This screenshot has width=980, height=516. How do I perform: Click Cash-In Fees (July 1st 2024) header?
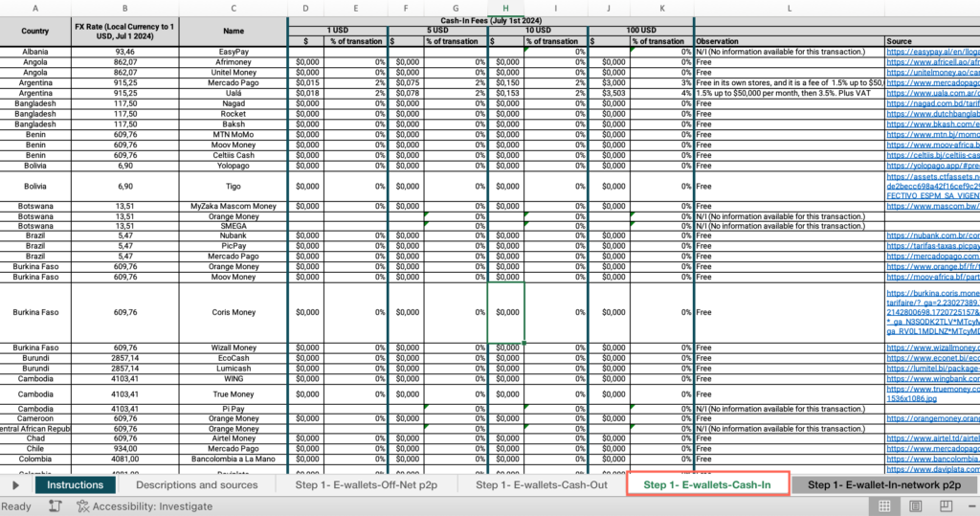491,21
